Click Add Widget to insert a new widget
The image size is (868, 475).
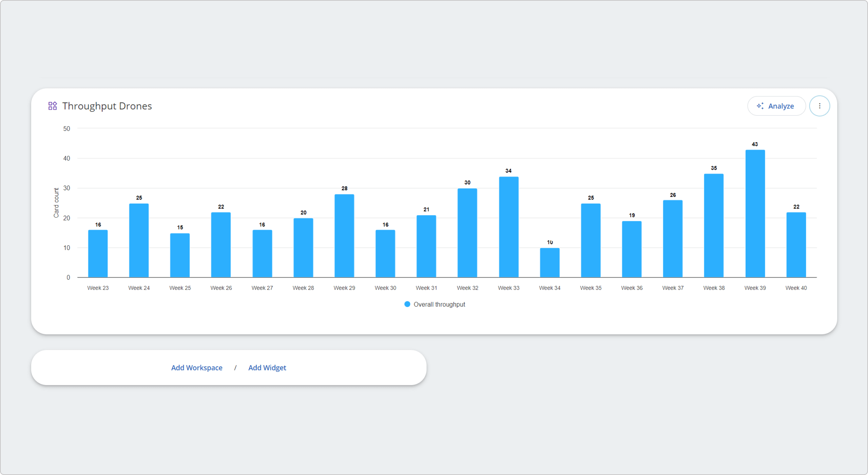(x=267, y=367)
